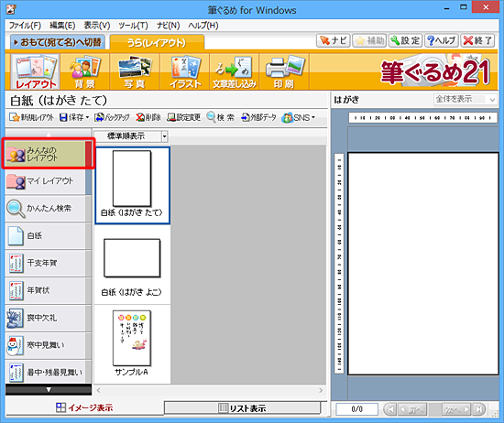Click the ナビ navigation button
Viewport: 504px width, 423px height.
pos(333,40)
